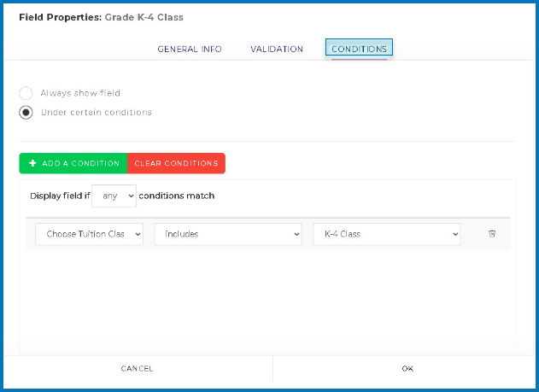This screenshot has width=539, height=392.
Task: Open the 'includes' operator dropdown
Action: pos(227,234)
